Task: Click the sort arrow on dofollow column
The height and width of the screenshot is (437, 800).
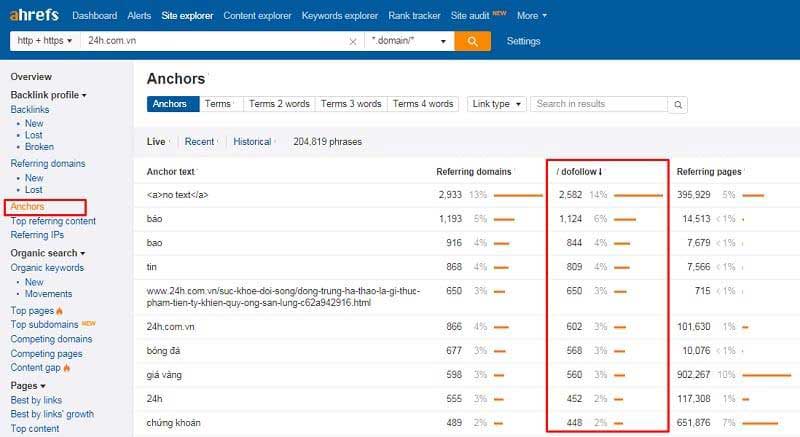Action: 599,171
